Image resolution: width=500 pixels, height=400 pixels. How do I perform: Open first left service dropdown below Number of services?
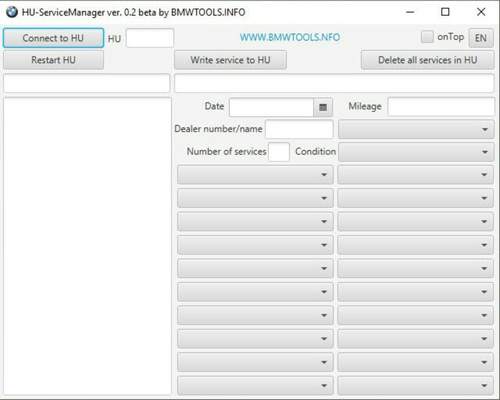click(x=255, y=175)
